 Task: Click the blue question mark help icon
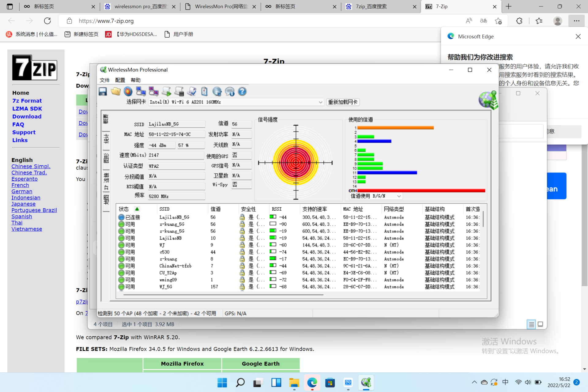(242, 91)
